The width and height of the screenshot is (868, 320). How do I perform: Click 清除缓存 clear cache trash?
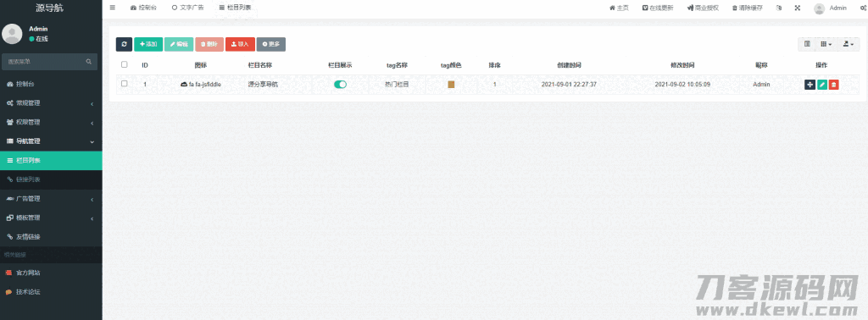click(x=747, y=8)
